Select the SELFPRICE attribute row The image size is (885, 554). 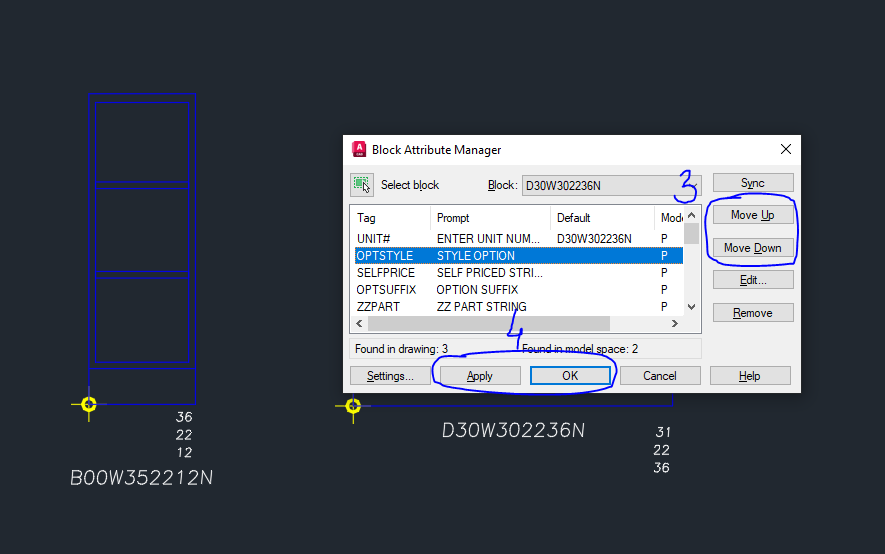point(519,272)
